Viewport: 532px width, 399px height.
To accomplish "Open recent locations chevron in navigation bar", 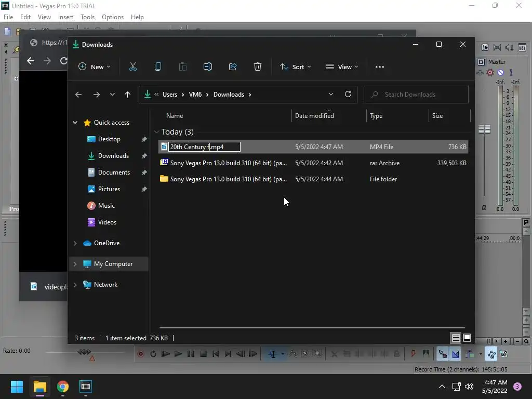I will (x=112, y=95).
